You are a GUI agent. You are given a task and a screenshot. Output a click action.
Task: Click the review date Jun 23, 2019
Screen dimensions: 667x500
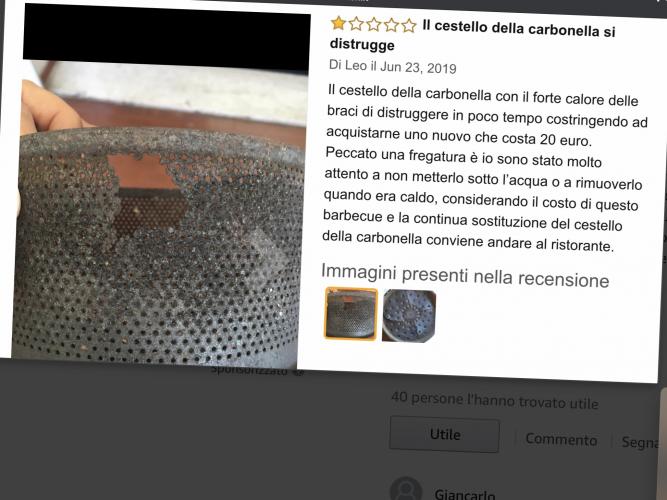click(418, 67)
